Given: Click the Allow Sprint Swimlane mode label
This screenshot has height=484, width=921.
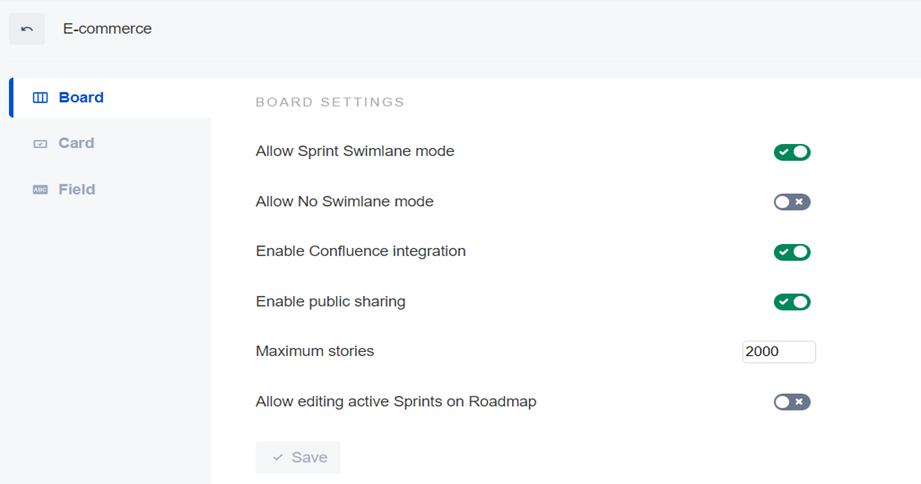Looking at the screenshot, I should click(x=355, y=152).
